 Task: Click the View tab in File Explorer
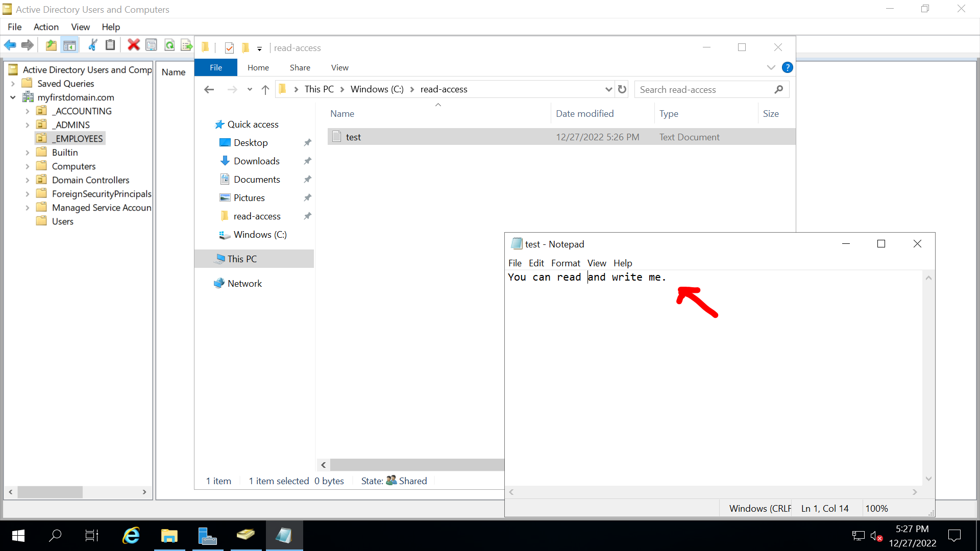(340, 67)
